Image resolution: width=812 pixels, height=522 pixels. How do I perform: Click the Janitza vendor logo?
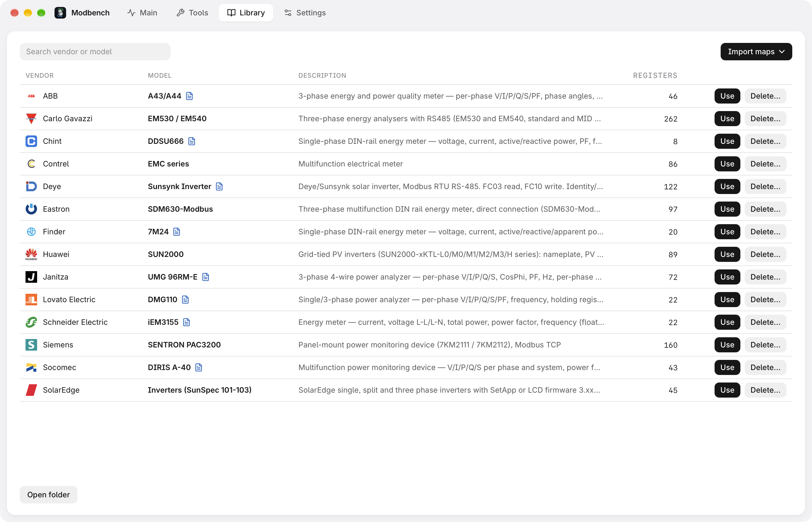[31, 277]
